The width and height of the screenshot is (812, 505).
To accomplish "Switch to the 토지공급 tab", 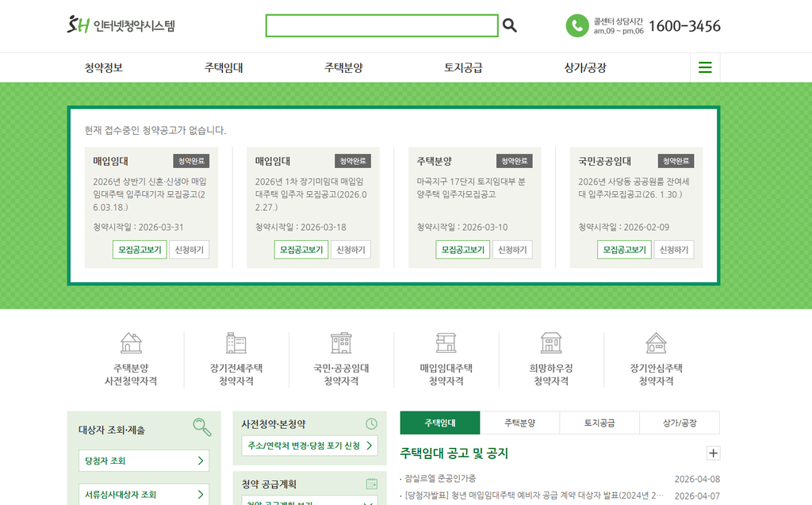I will [599, 423].
